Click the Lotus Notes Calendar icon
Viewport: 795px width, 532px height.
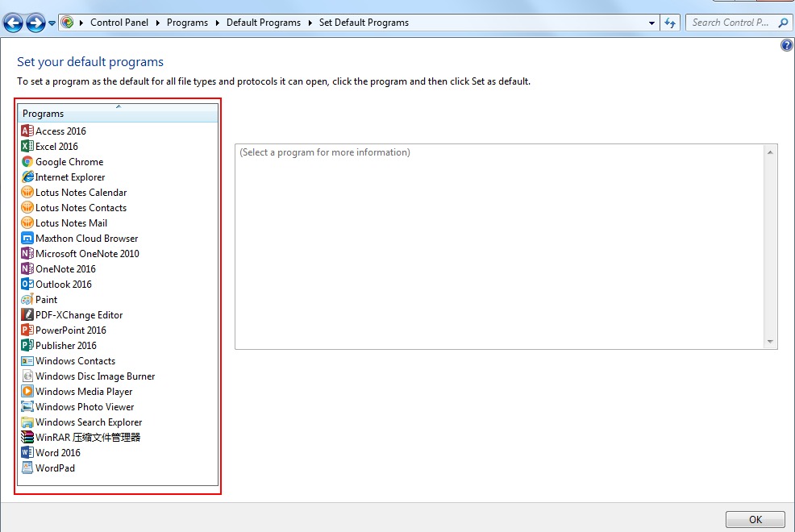tap(27, 192)
